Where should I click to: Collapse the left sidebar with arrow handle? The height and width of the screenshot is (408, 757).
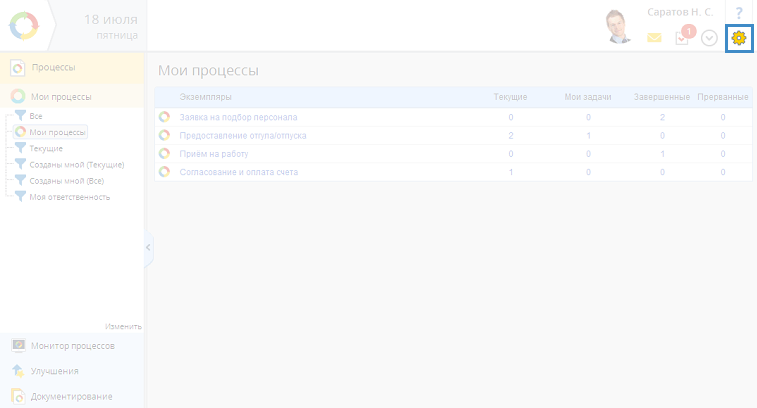tap(148, 247)
